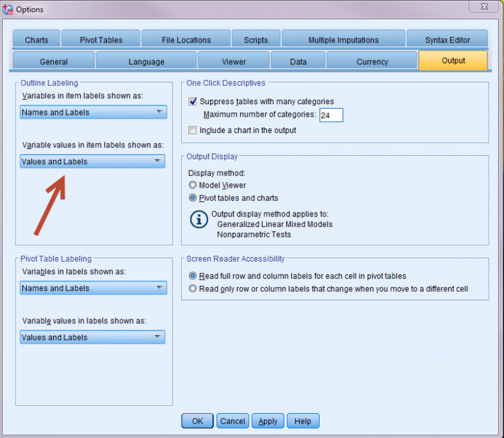Open Pivot Table variables in labels dropdown

tap(93, 288)
